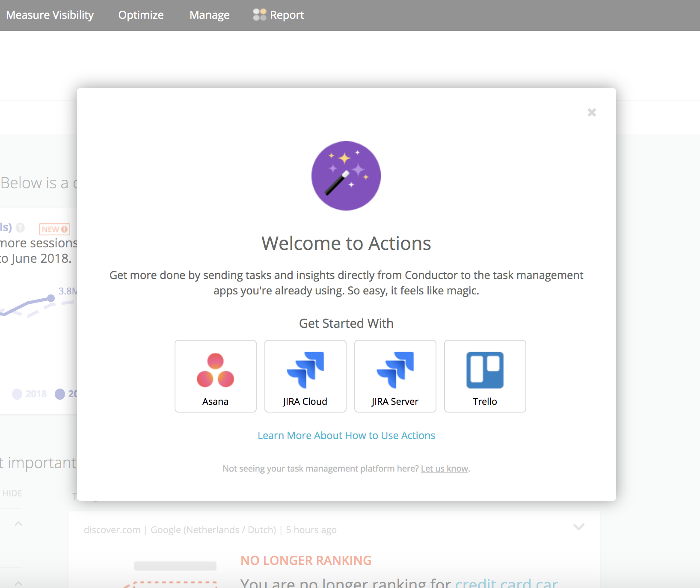The image size is (700, 588).
Task: Click the dots icon beside Report
Action: 260,15
